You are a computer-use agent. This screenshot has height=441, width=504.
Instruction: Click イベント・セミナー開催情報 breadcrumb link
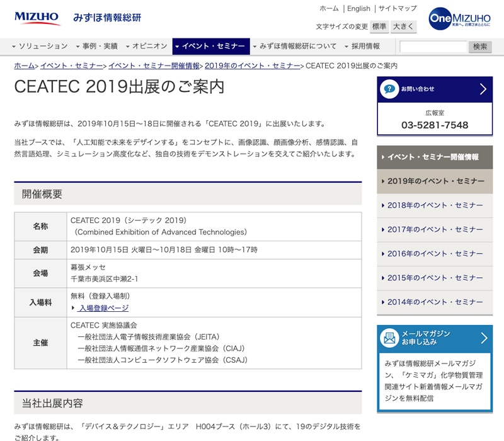pos(154,66)
